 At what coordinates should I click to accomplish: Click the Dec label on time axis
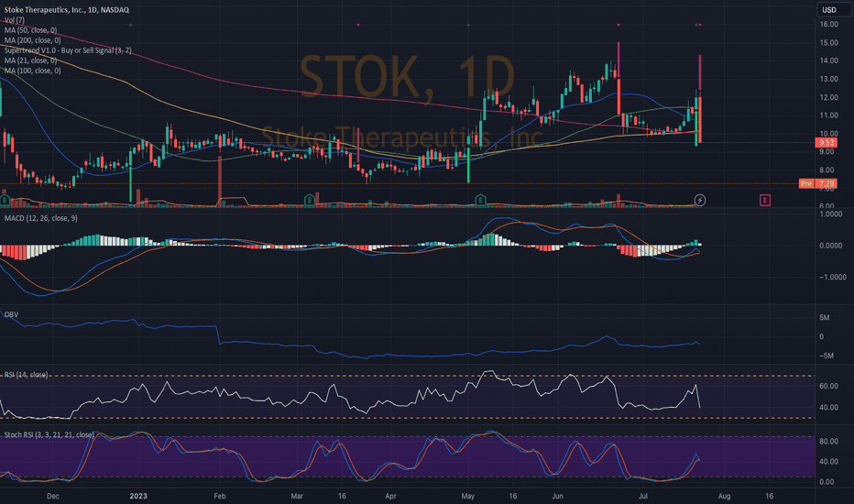click(53, 497)
